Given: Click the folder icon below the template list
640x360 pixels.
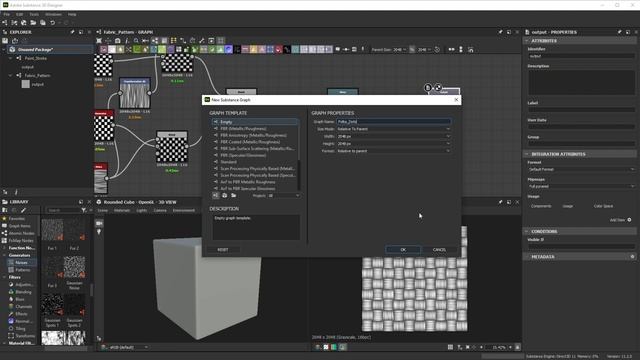Looking at the screenshot, I should click(x=233, y=196).
